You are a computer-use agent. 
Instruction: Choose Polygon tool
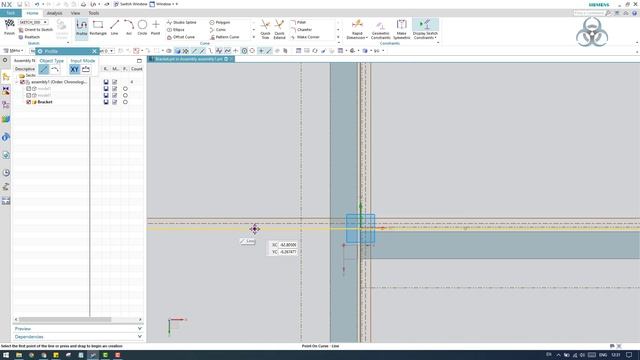tap(220, 22)
